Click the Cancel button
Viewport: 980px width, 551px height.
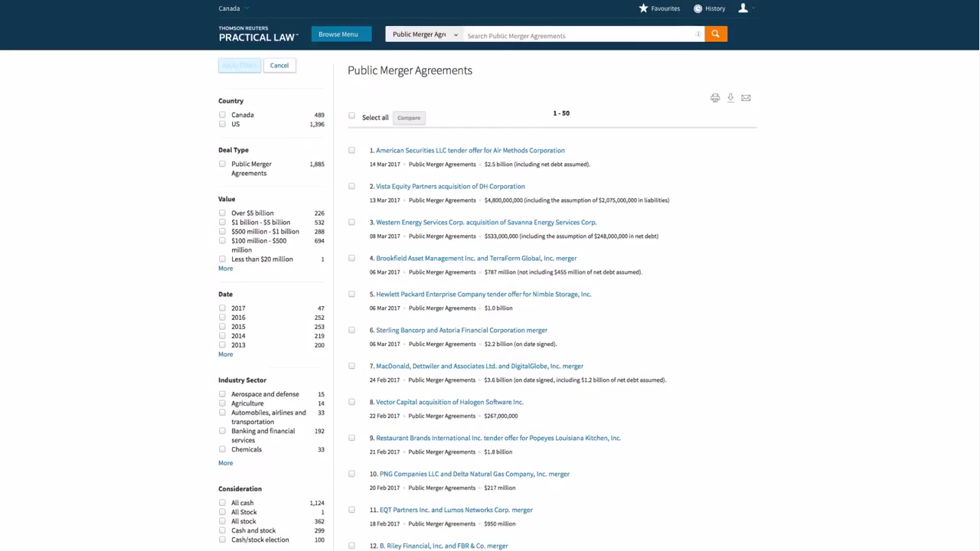pyautogui.click(x=279, y=66)
